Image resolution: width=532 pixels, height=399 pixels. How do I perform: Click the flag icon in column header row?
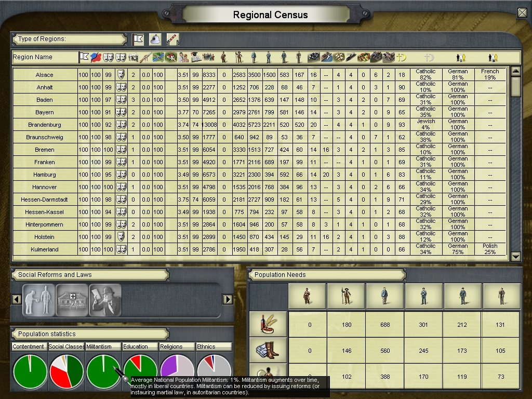84,57
